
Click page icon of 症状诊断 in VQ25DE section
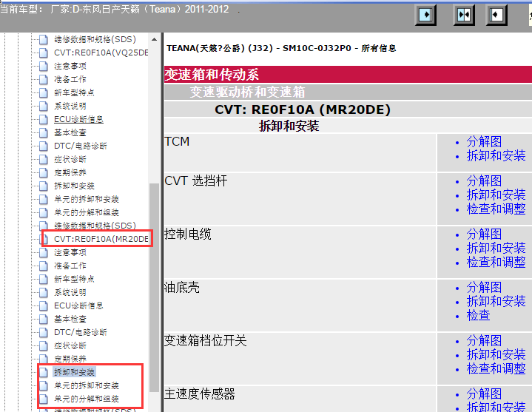click(x=44, y=159)
